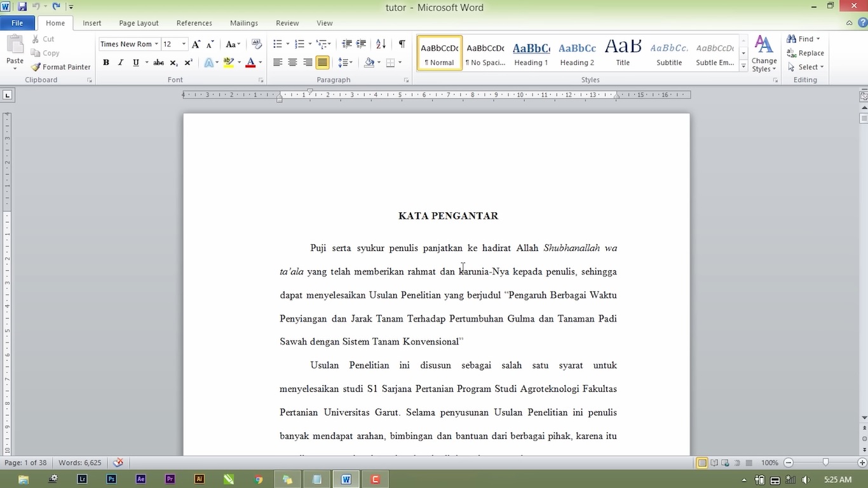Open Photoshop from the taskbar
The height and width of the screenshot is (488, 868).
click(111, 479)
